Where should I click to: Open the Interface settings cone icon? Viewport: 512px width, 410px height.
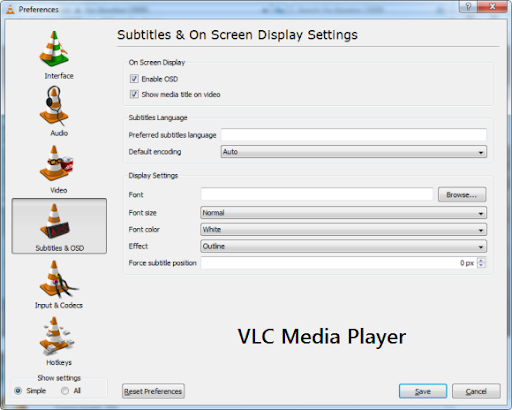click(54, 49)
